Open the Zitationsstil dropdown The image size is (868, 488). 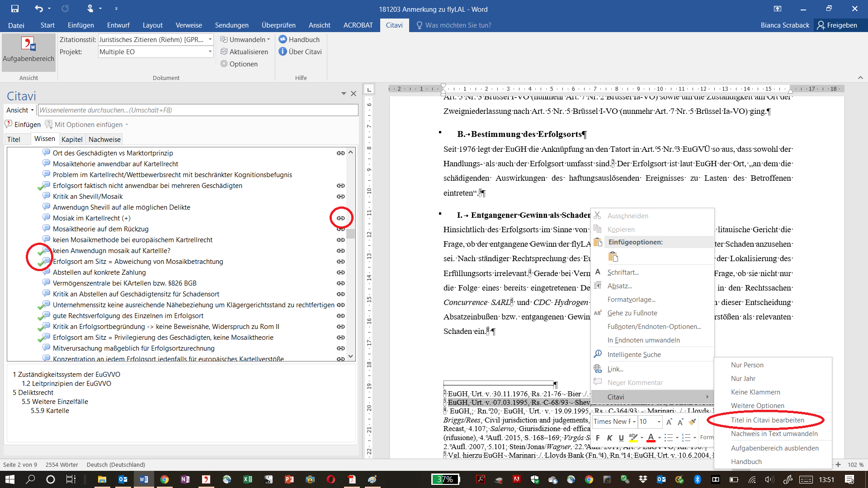(210, 40)
